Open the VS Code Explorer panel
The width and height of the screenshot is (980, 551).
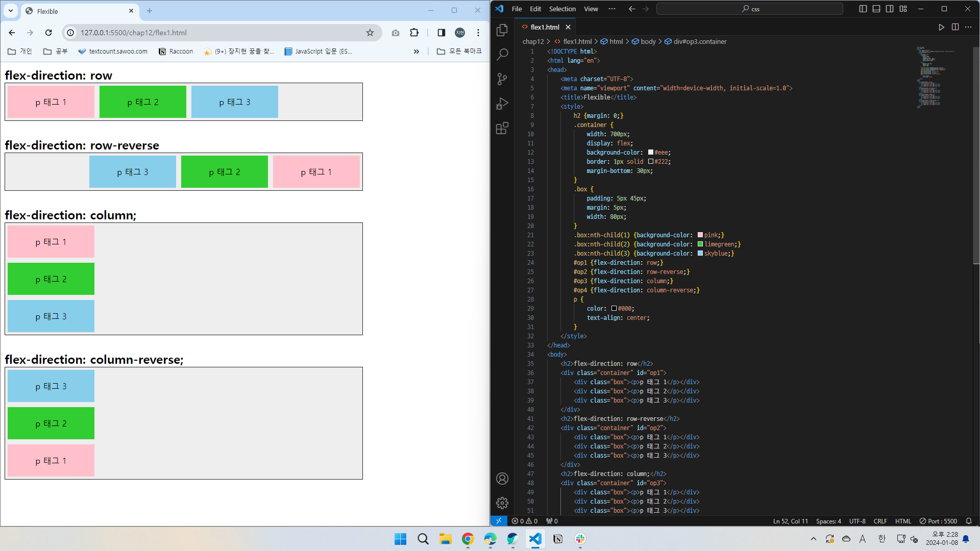tap(502, 30)
